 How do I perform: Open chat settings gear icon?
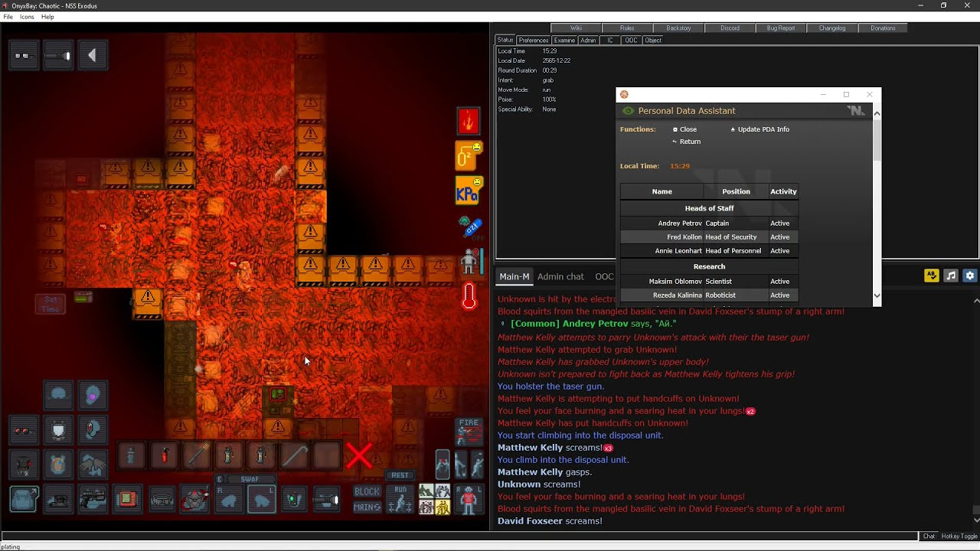(x=969, y=275)
